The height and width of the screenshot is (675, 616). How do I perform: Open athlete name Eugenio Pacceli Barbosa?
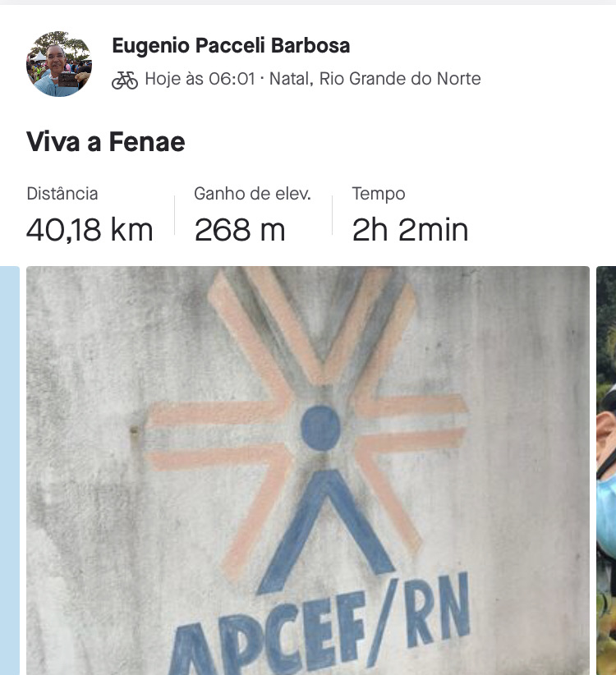coord(231,46)
